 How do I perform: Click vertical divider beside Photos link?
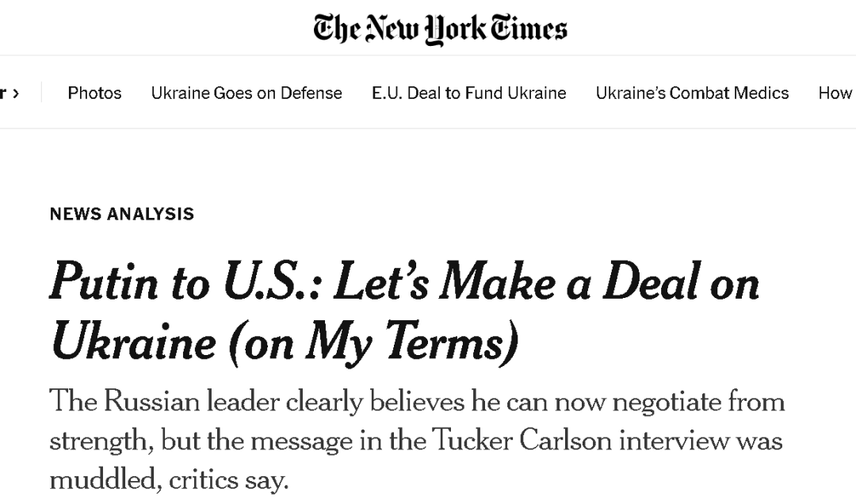(41, 92)
